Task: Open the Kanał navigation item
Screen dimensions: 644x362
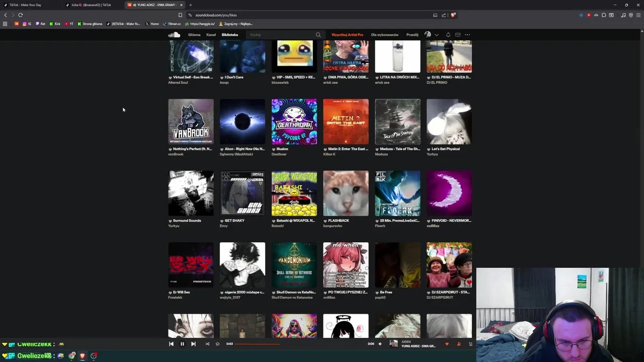Action: pos(211,35)
